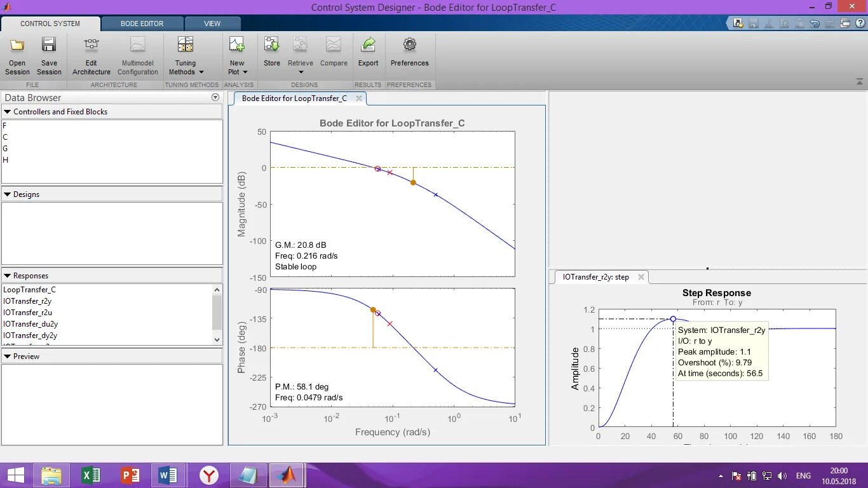Click Responses list scroll-up arrow
868x488 pixels.
pyautogui.click(x=217, y=290)
